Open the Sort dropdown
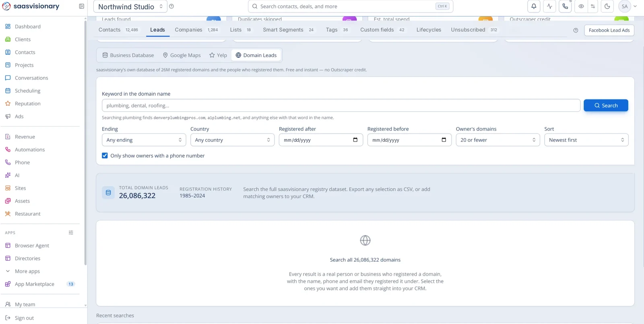 coord(586,140)
